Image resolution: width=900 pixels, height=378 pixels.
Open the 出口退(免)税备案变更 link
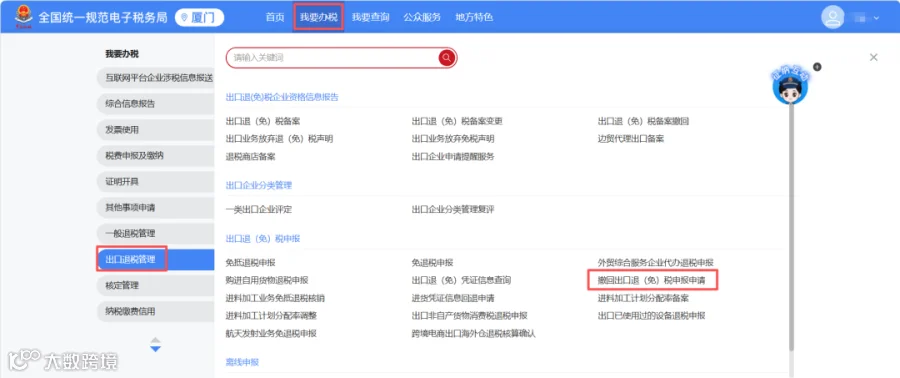pos(457,122)
